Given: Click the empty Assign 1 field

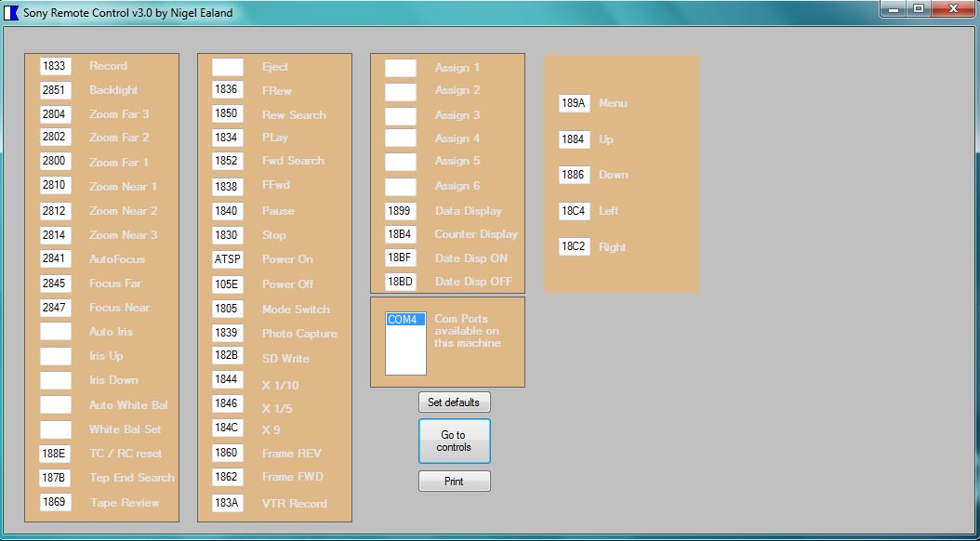Looking at the screenshot, I should (x=401, y=68).
